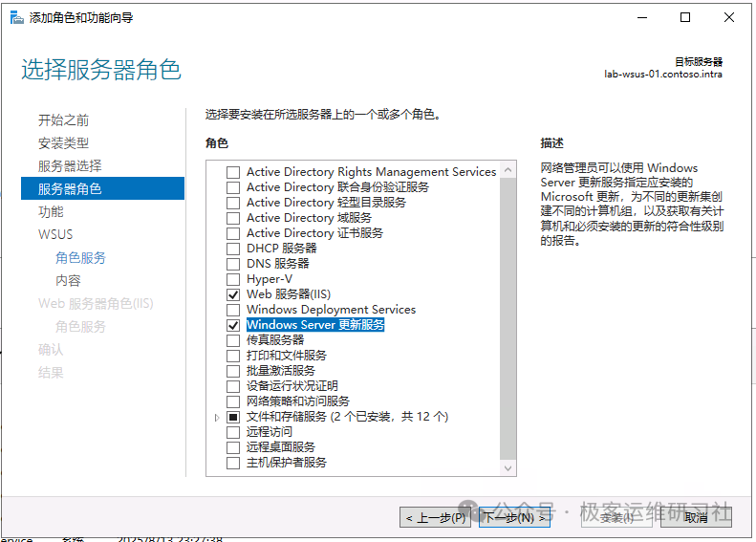Click the wizard icon in the title bar
The image size is (756, 542).
click(16, 18)
